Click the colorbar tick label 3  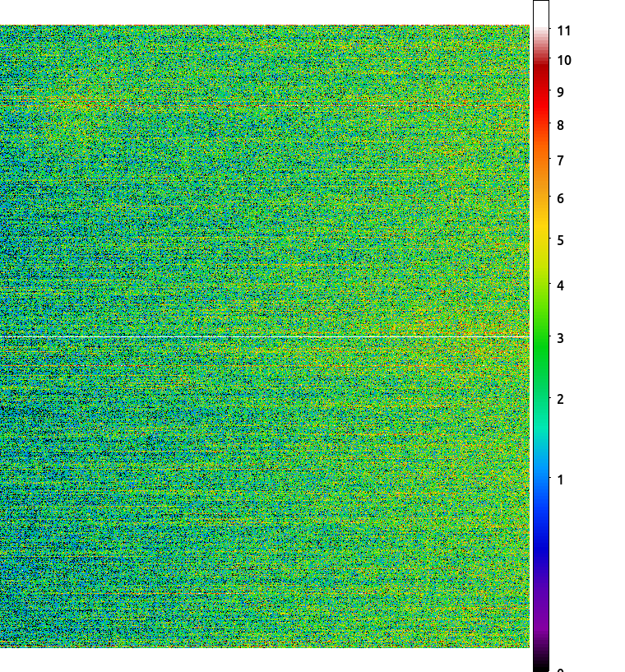click(560, 339)
